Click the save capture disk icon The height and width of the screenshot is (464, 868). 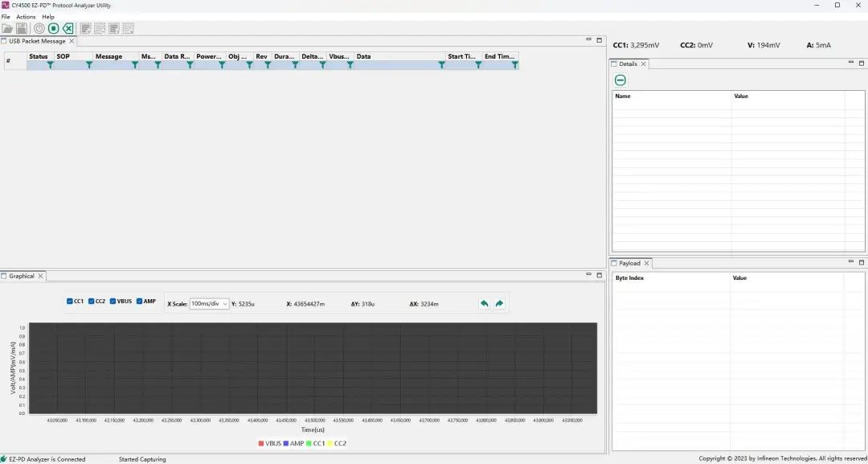(x=22, y=28)
